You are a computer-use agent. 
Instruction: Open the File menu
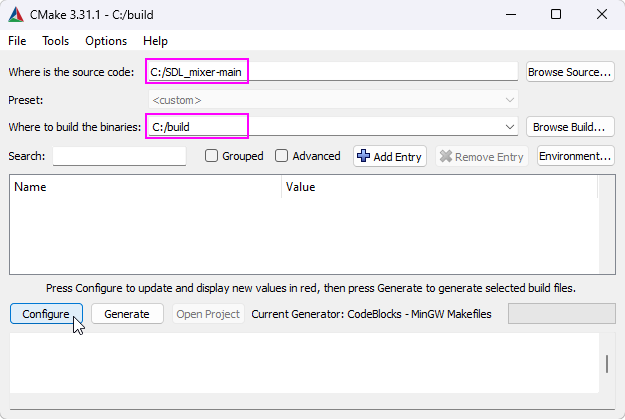point(17,41)
